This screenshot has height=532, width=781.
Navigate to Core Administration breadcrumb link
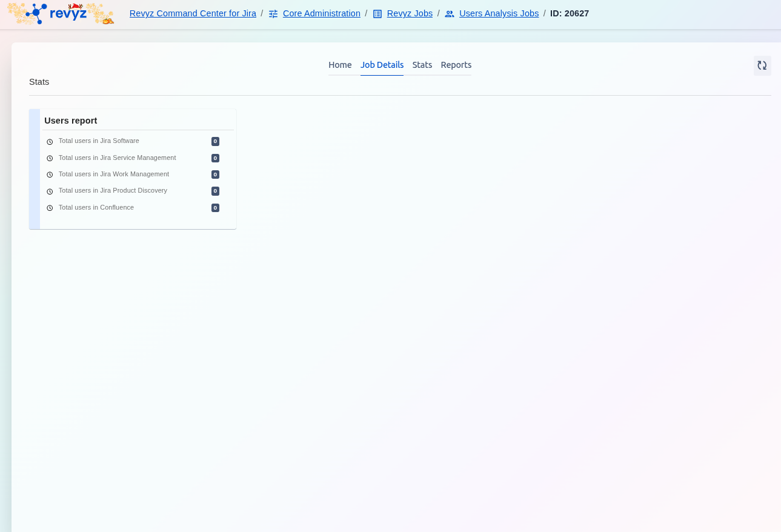pyautogui.click(x=321, y=13)
